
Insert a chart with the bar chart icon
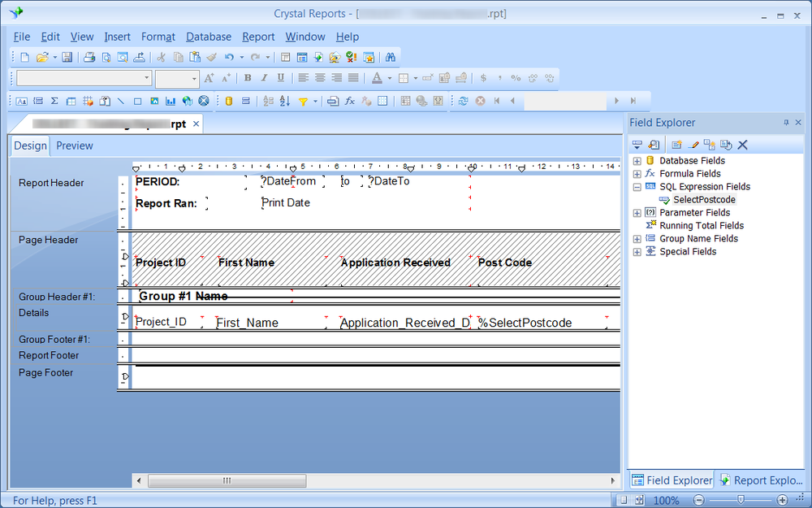tap(171, 101)
